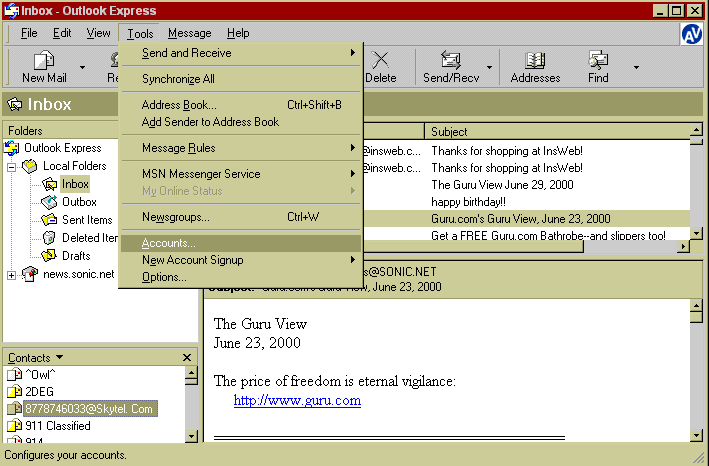Click preview pane scroll up arrow

pyautogui.click(x=696, y=306)
